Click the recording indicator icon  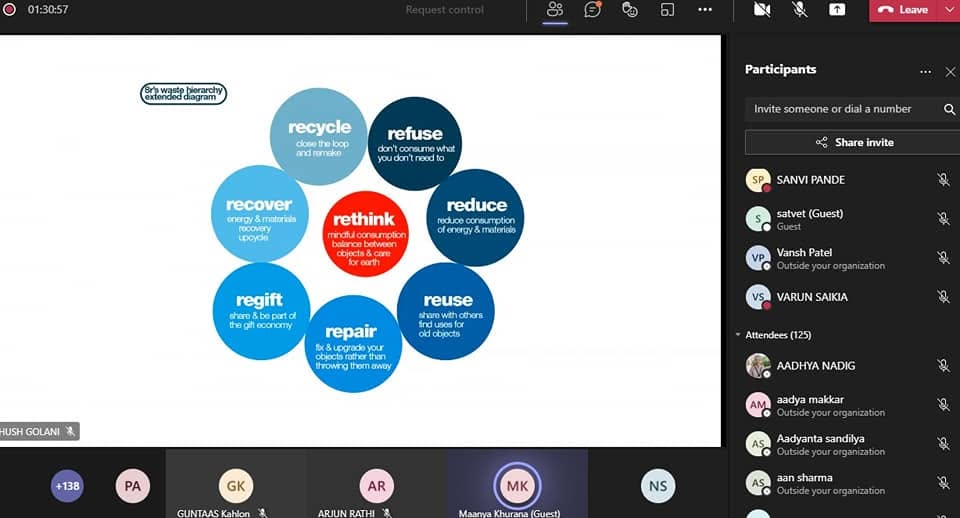point(9,10)
